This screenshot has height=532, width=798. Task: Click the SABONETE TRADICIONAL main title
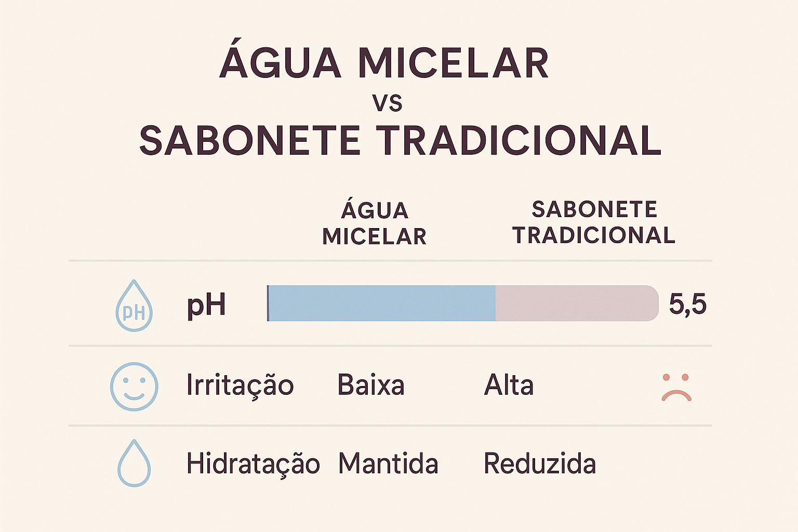pyautogui.click(x=400, y=141)
